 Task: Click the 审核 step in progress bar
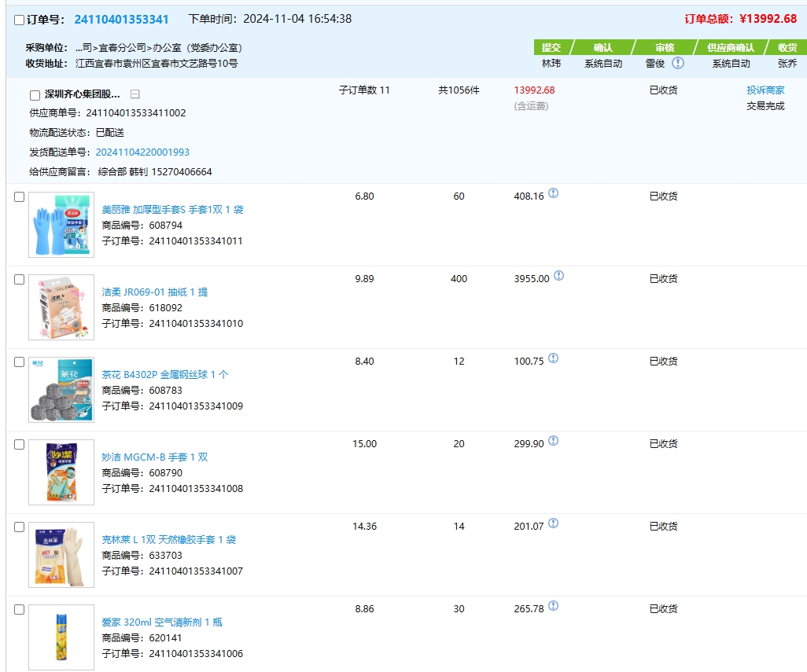pyautogui.click(x=665, y=47)
